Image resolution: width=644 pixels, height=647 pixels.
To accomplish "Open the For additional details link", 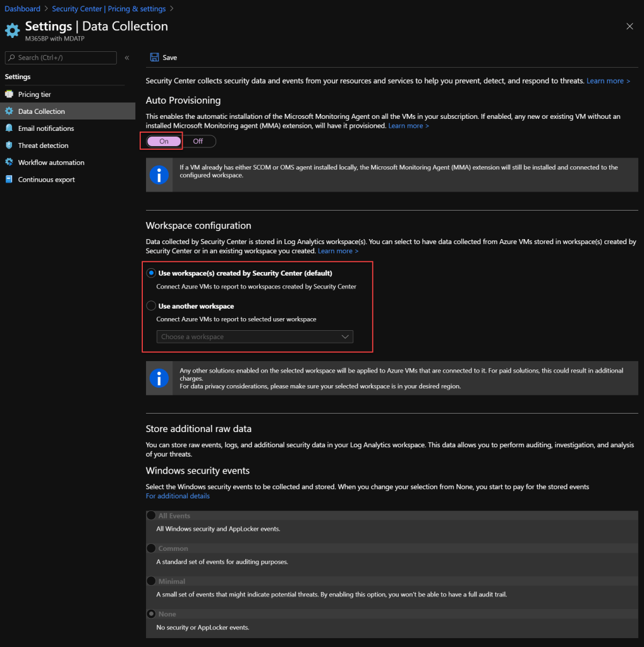I will click(178, 496).
